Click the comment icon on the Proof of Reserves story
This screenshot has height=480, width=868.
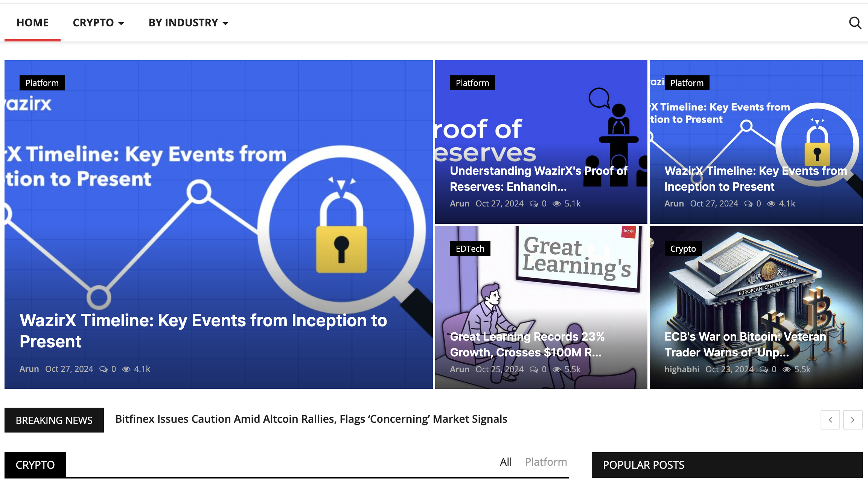point(533,203)
